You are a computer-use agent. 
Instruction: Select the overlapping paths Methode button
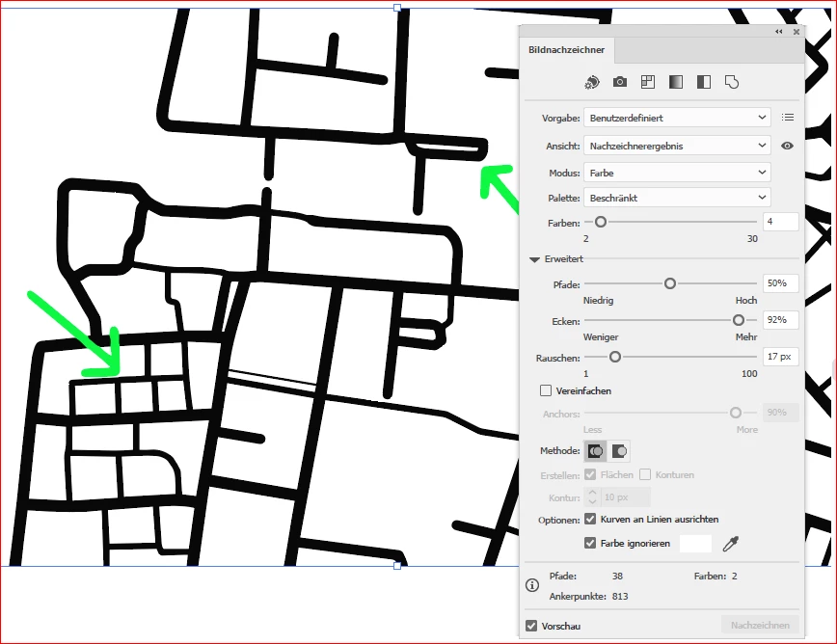619,451
